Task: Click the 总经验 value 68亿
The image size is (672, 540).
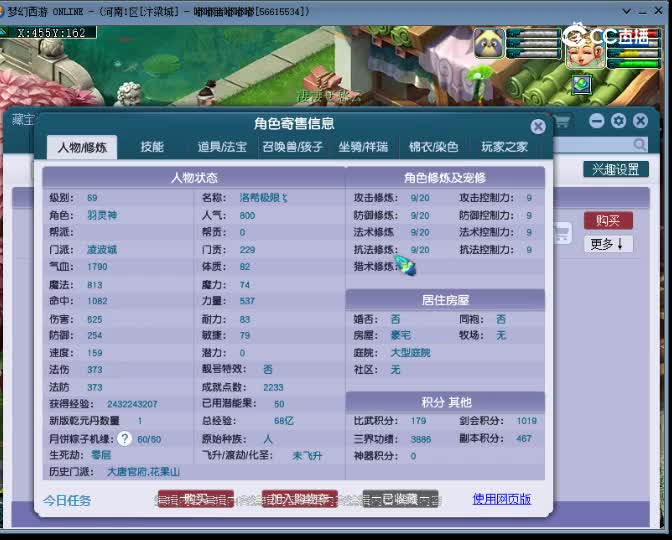Action: [284, 421]
